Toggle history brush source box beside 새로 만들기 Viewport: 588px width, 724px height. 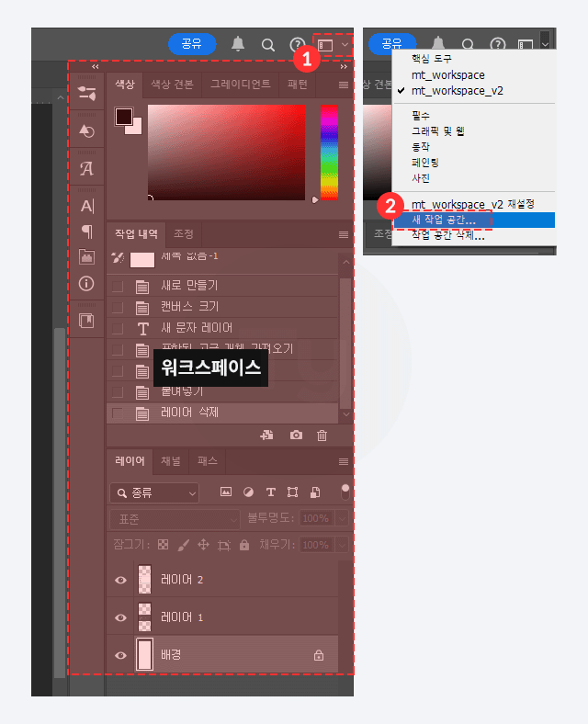[118, 287]
